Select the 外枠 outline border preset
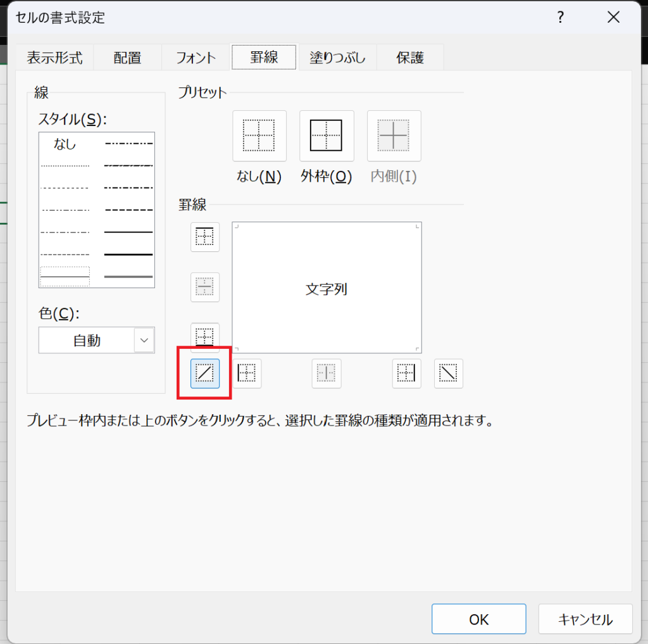The height and width of the screenshot is (644, 648). pos(326,136)
